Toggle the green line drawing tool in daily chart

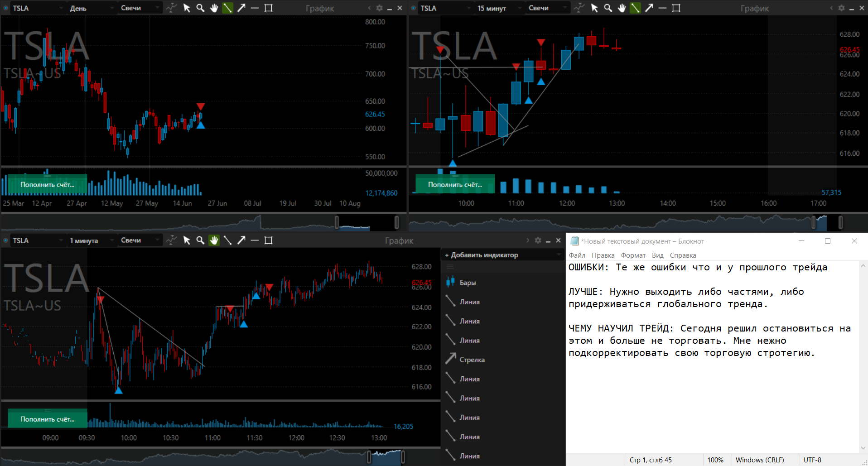tap(227, 8)
